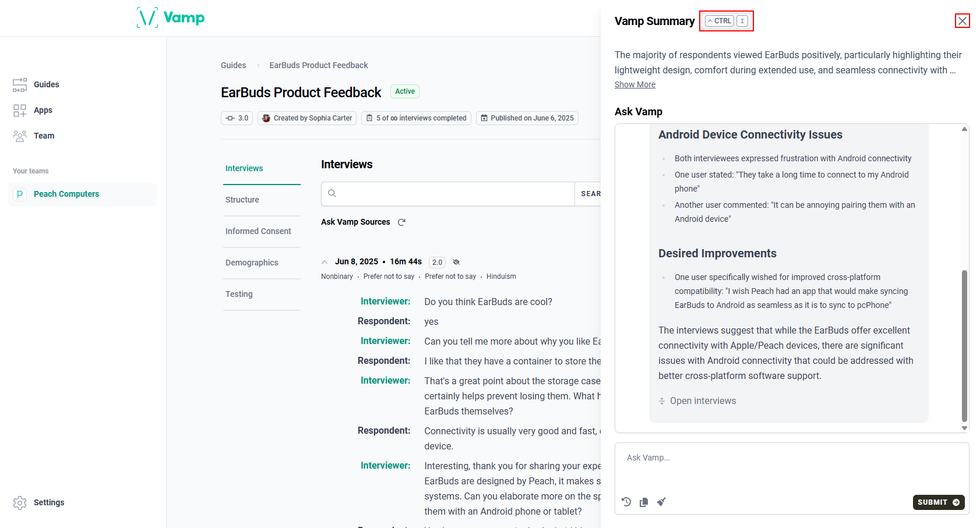
Task: Collapse the Jun 8, 2025 interview
Action: [325, 262]
